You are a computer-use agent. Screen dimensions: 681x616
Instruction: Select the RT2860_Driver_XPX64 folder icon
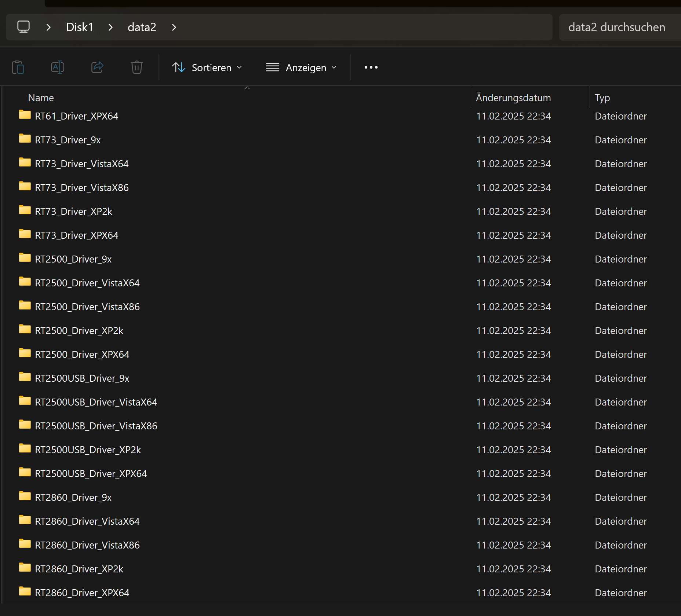pos(25,591)
